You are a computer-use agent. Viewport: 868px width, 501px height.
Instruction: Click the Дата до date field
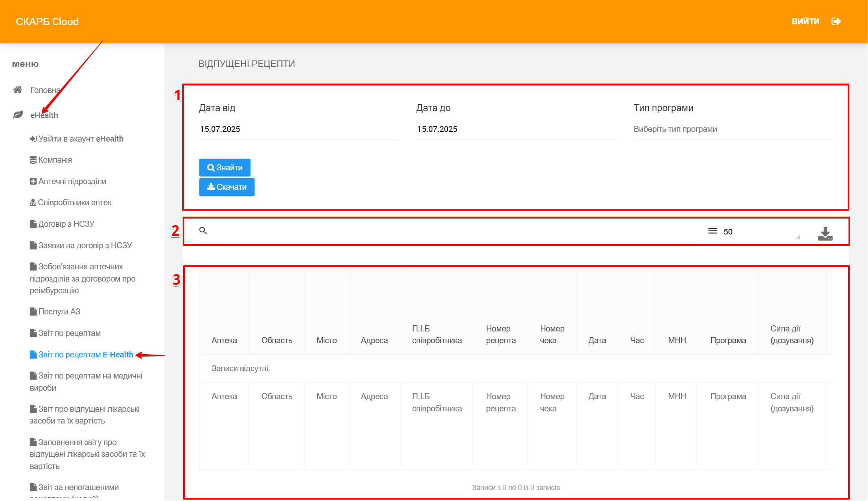point(516,129)
